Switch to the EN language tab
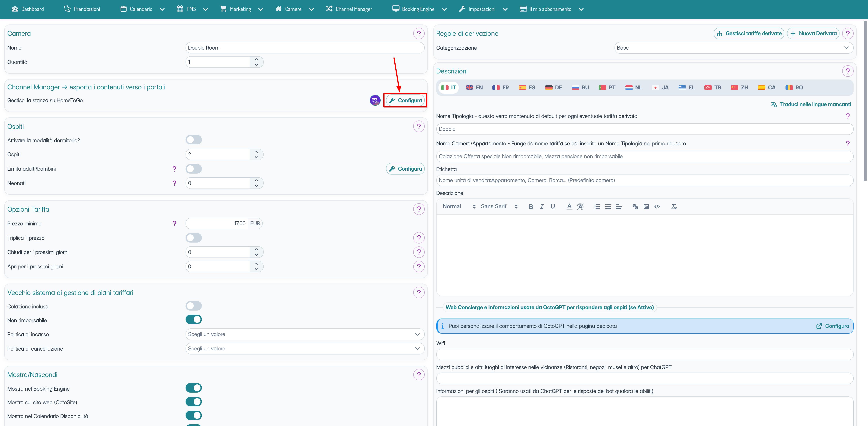Screen dimensions: 868x426 (x=474, y=88)
